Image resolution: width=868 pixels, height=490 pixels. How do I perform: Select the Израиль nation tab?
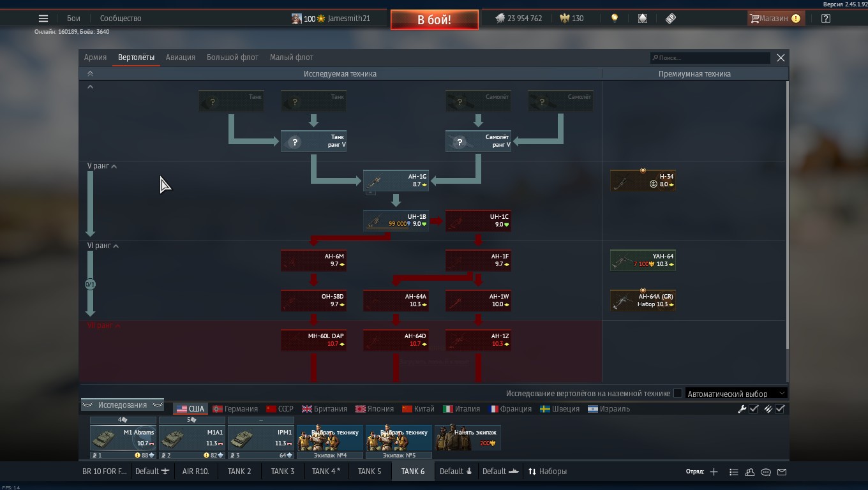609,409
